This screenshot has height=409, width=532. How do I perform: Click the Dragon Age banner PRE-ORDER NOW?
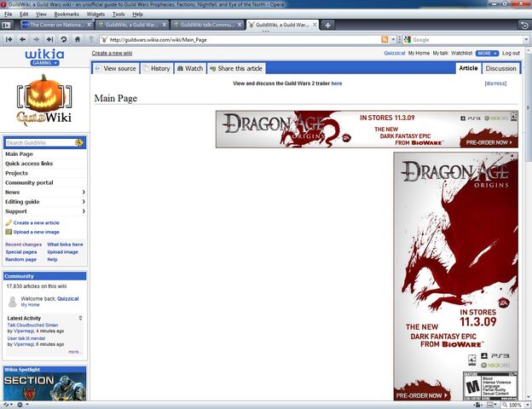tap(489, 143)
